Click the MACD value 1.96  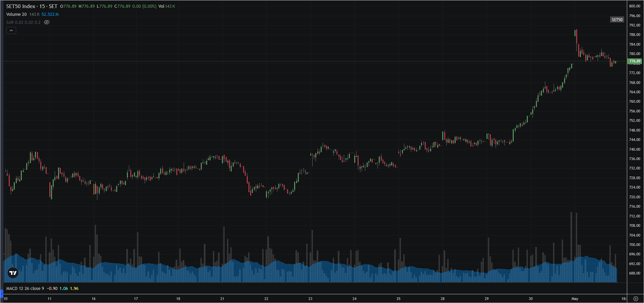click(x=74, y=289)
